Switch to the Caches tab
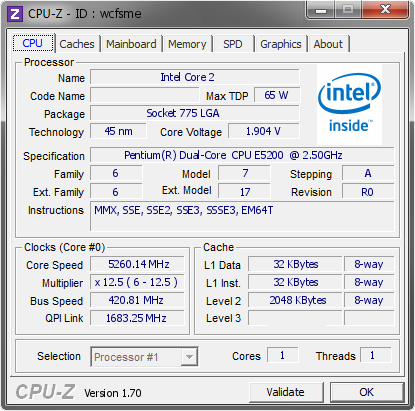Screen dimensions: 415x411 tap(77, 44)
